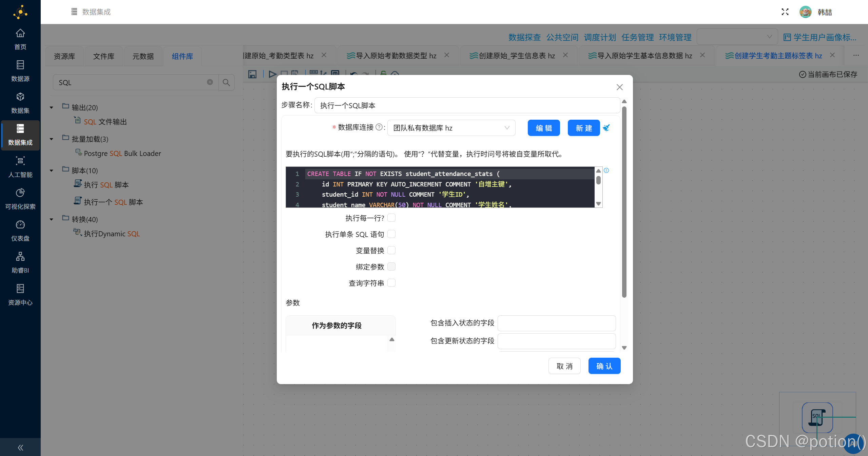Collapse the left sidebar with double-chevron
The height and width of the screenshot is (456, 868).
(20, 448)
